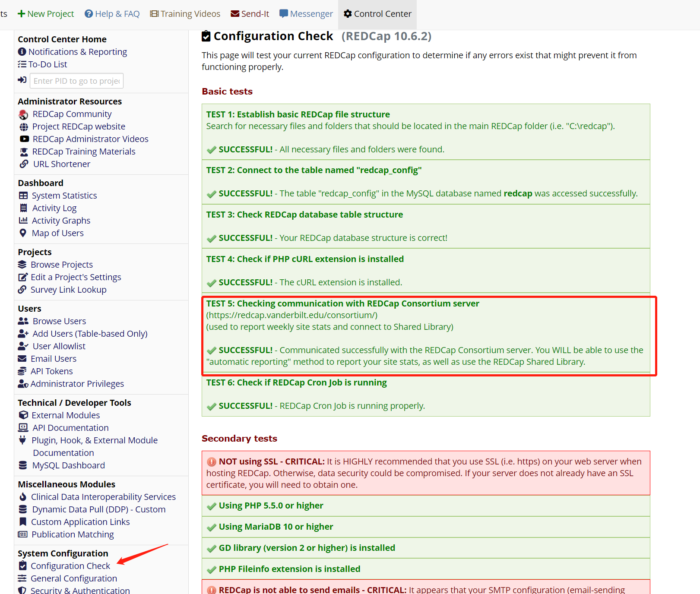Open Notifications & Reporting link
This screenshot has height=594, width=700.
tap(78, 52)
